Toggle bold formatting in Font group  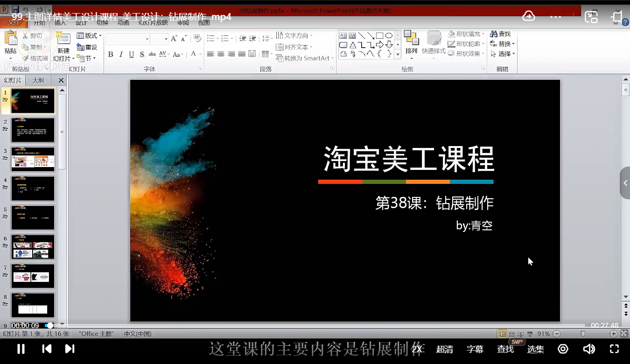111,55
